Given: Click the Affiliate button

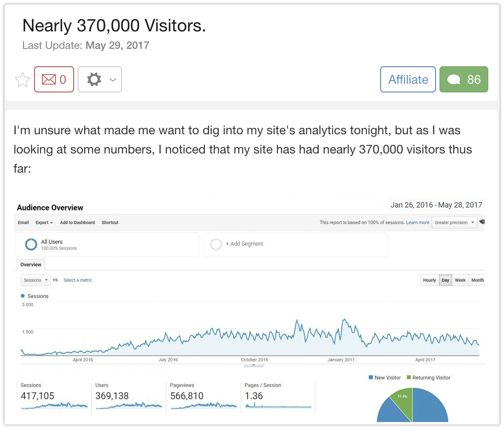Looking at the screenshot, I should 408,79.
